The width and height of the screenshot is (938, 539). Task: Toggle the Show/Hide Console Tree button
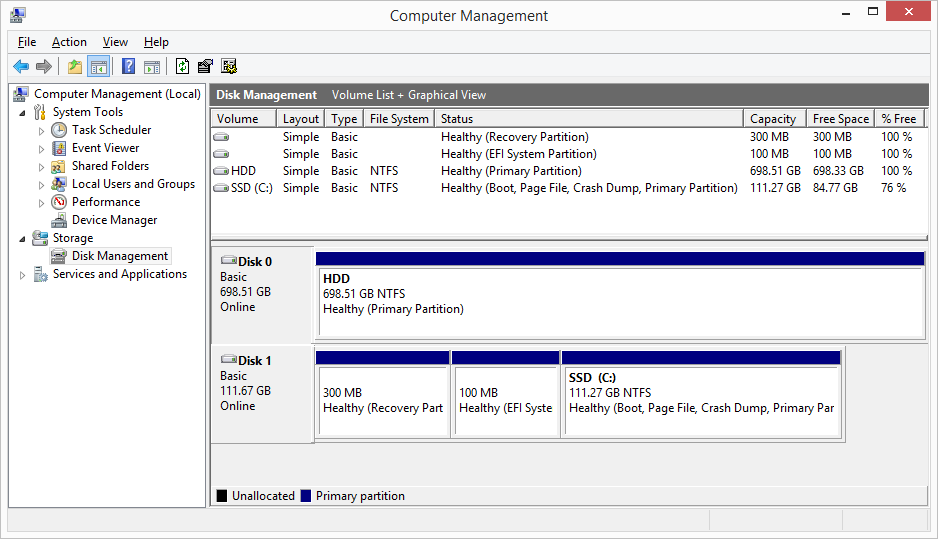pyautogui.click(x=98, y=67)
